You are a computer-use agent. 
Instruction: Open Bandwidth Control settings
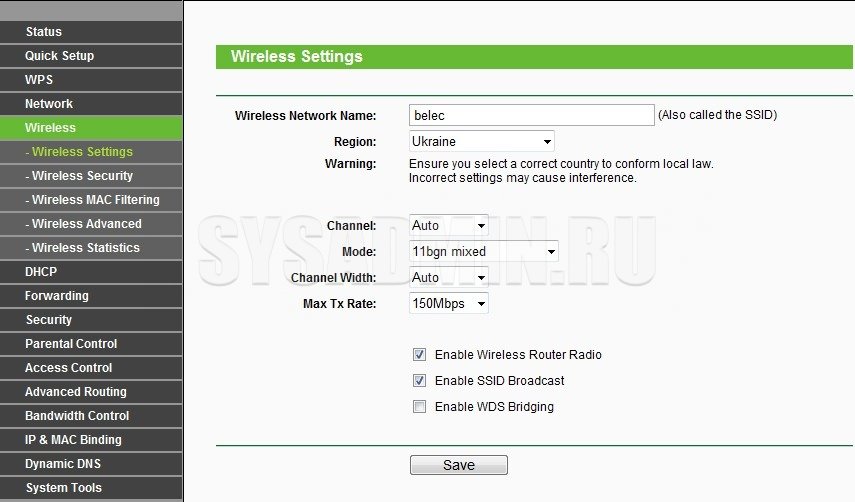78,416
